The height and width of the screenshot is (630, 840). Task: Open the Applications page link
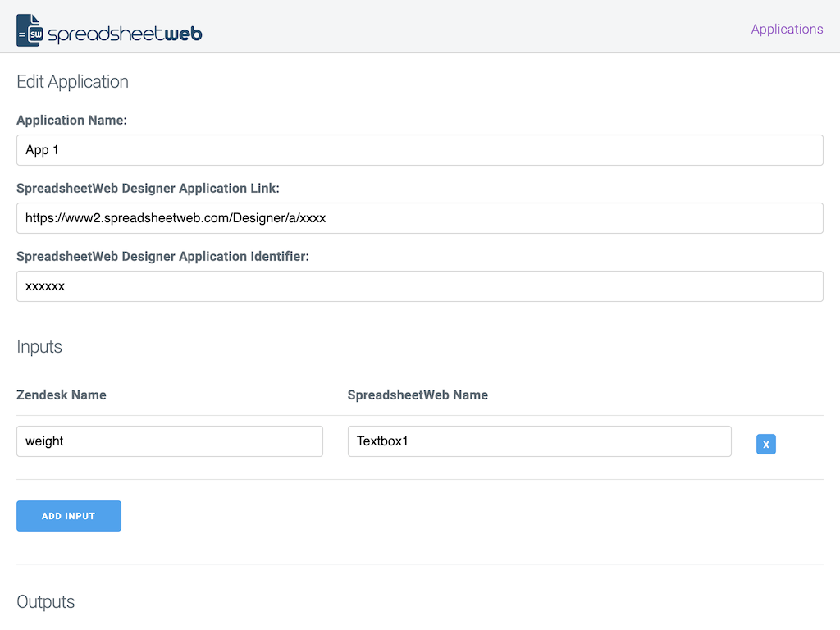tap(787, 29)
